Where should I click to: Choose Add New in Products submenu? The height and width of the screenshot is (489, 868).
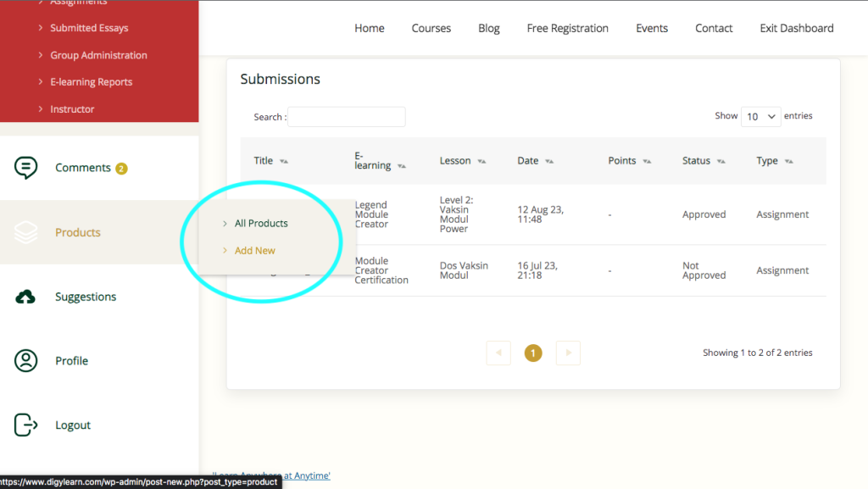pos(254,251)
